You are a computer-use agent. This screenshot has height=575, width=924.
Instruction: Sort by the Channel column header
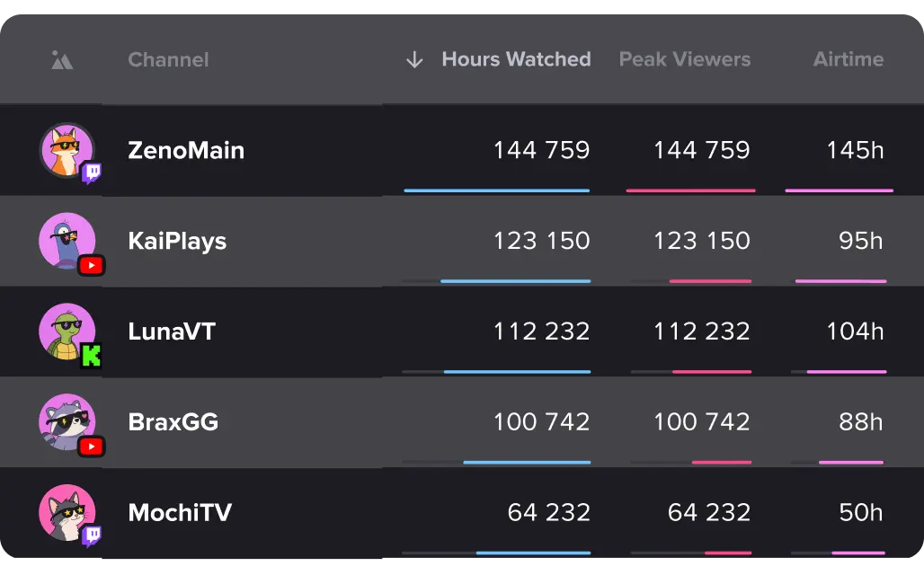[x=169, y=59]
